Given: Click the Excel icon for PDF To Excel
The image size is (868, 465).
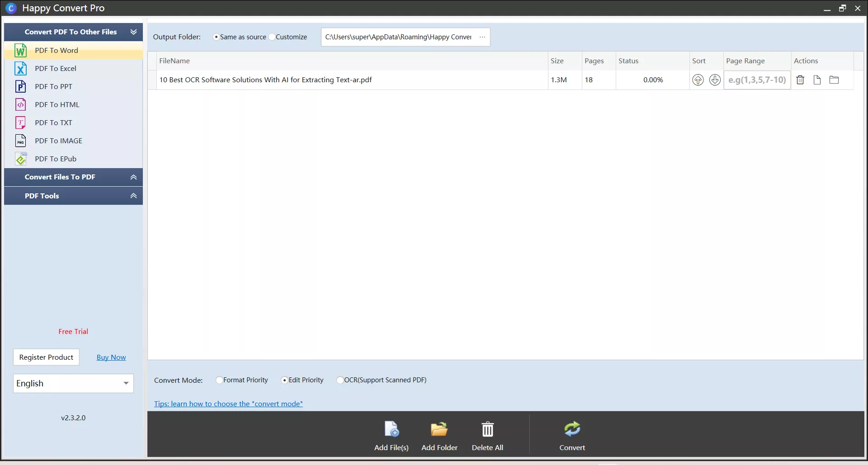Looking at the screenshot, I should [20, 68].
